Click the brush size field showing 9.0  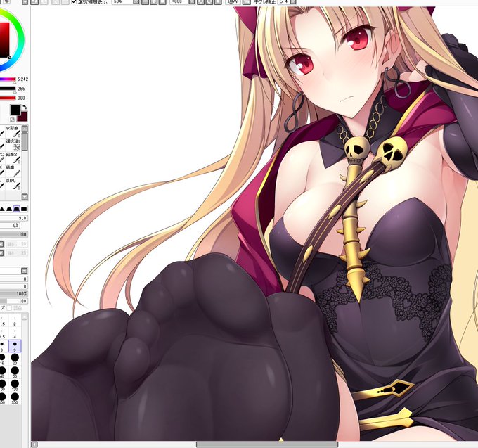click(14, 218)
